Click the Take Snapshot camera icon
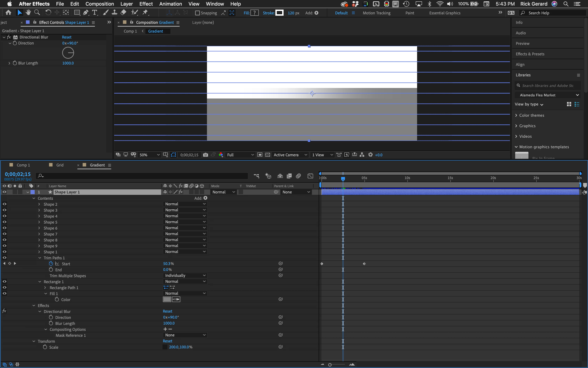Viewport: 588px width, 368px height. click(205, 155)
